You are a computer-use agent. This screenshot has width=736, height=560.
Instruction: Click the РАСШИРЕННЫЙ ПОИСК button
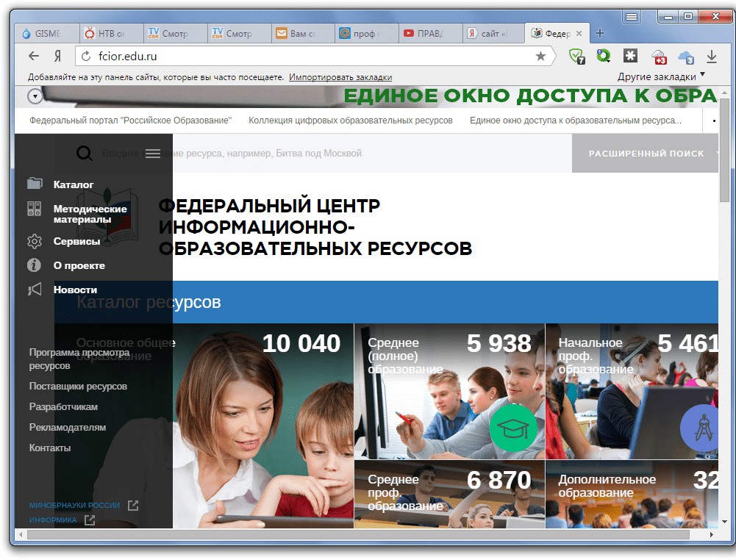(x=645, y=153)
